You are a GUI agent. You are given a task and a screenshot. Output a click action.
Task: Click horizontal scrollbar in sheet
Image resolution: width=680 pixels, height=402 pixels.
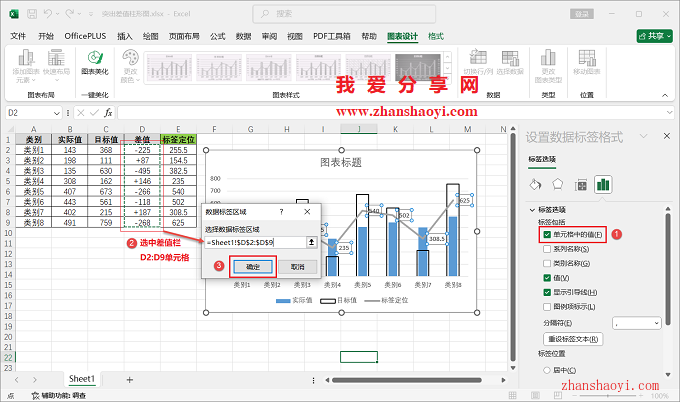(407, 380)
